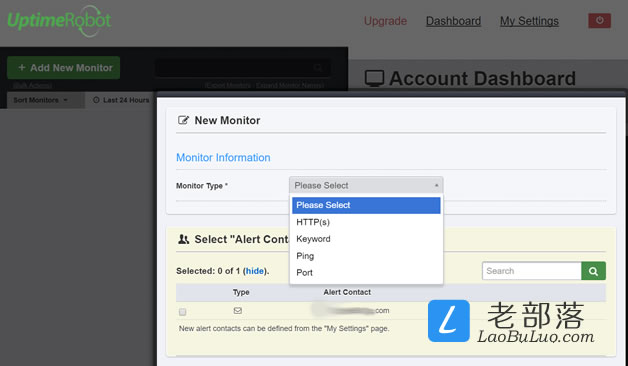Click the green search magnifier button
628x366 pixels.
coord(593,271)
